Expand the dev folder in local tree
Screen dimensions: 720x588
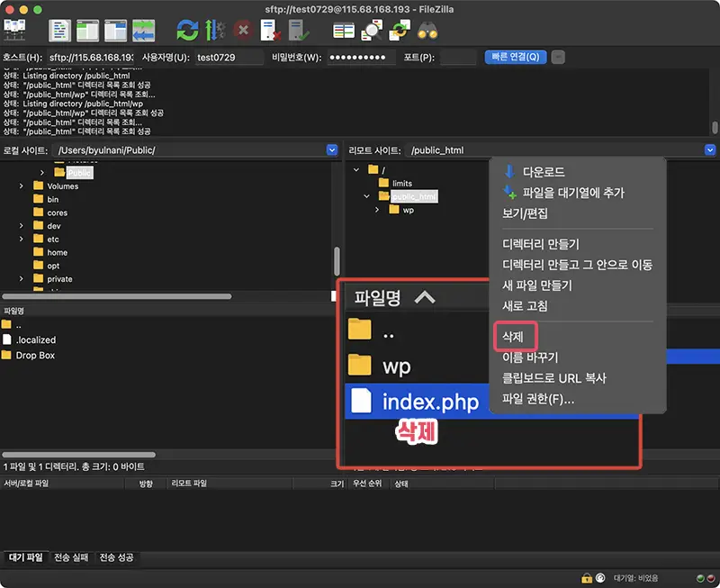(21, 226)
